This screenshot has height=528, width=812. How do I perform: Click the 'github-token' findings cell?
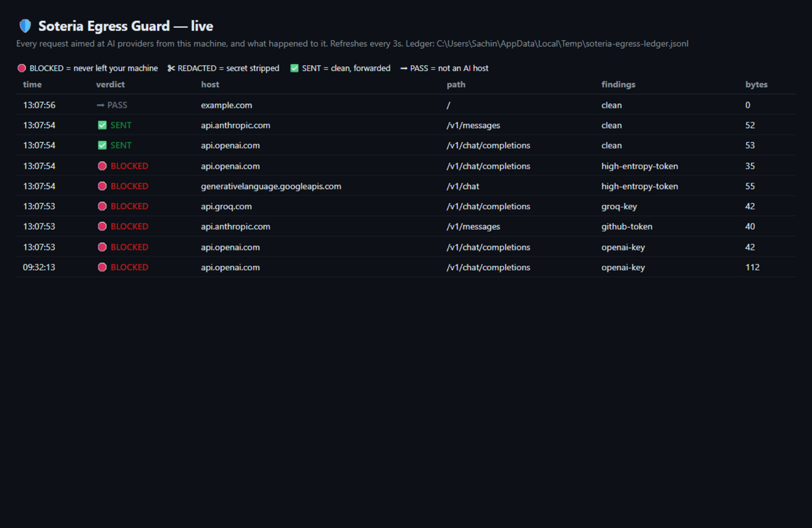627,227
